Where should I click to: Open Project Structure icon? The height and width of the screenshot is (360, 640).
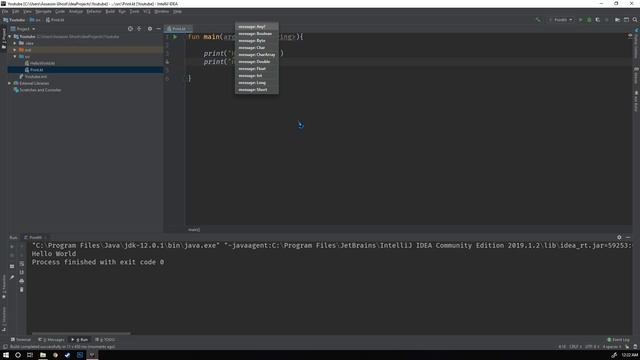617,20
